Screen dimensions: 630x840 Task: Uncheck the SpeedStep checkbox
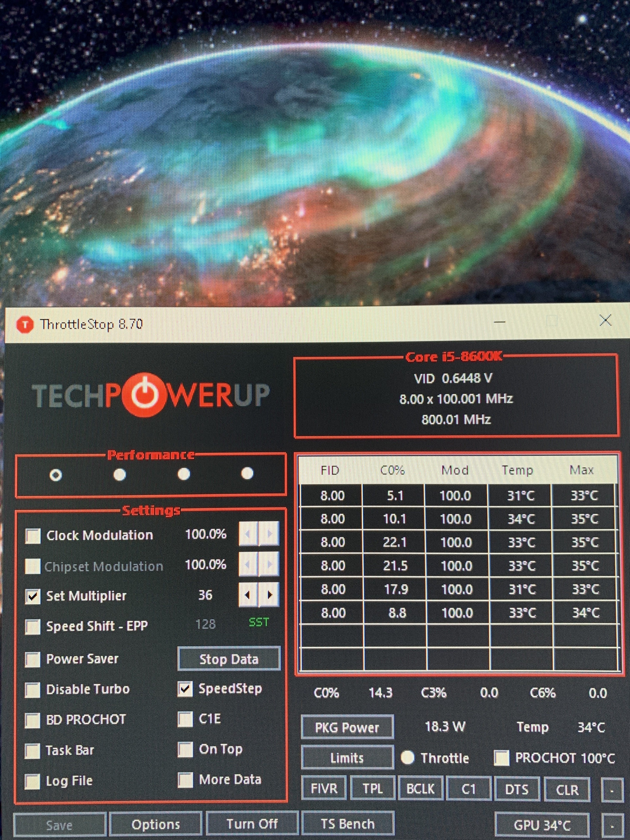tap(185, 689)
